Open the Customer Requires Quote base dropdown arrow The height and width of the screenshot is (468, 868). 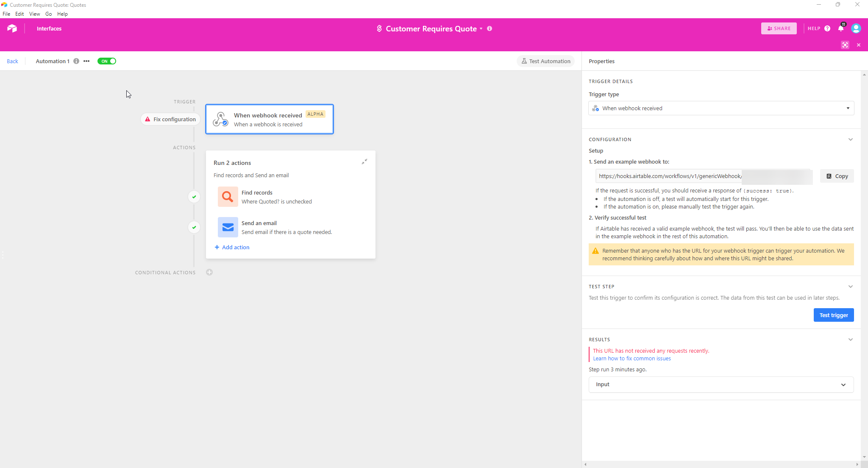[481, 29]
